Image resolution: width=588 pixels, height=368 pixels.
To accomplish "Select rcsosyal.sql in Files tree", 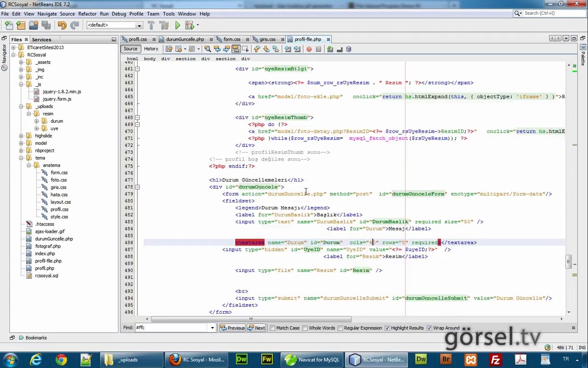I will pos(46,276).
